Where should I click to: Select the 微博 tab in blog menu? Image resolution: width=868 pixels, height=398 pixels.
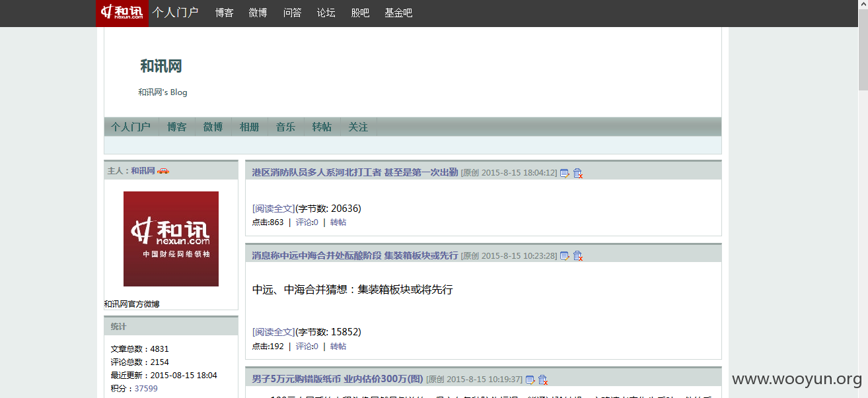[213, 127]
